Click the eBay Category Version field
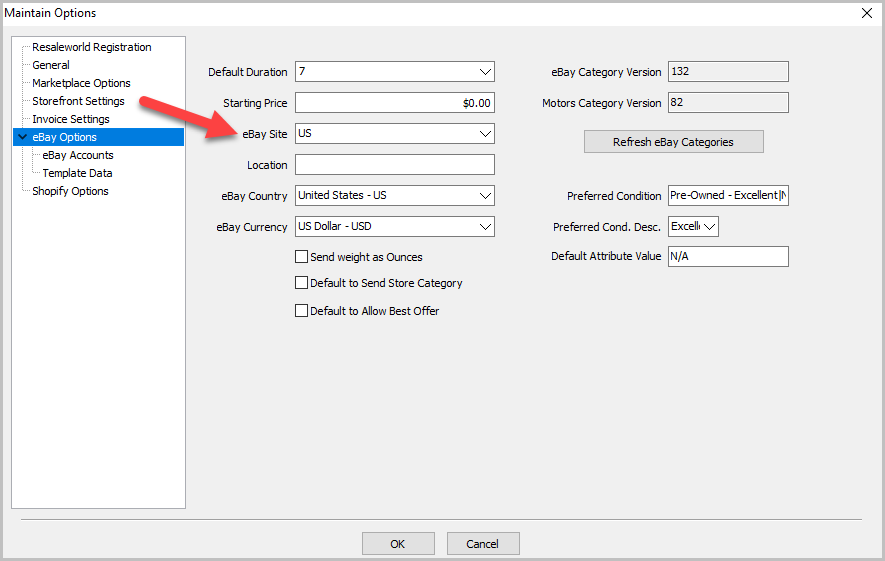 tap(728, 72)
